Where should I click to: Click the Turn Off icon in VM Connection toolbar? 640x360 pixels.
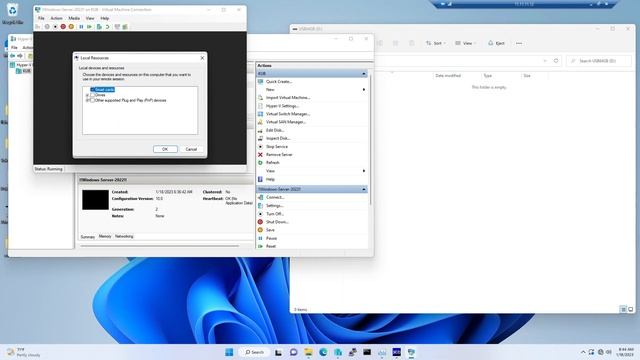(55, 27)
